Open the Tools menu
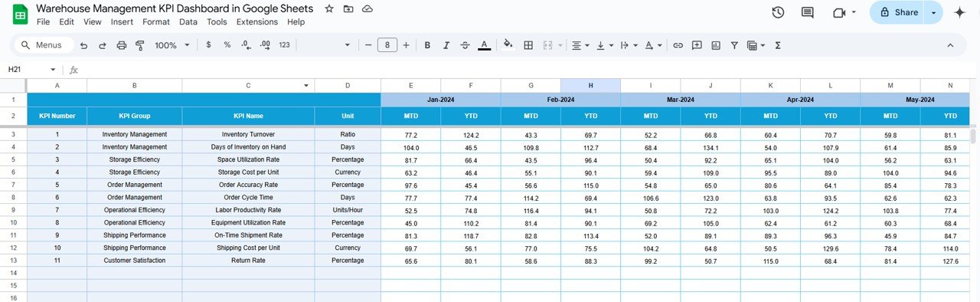 pyautogui.click(x=217, y=22)
